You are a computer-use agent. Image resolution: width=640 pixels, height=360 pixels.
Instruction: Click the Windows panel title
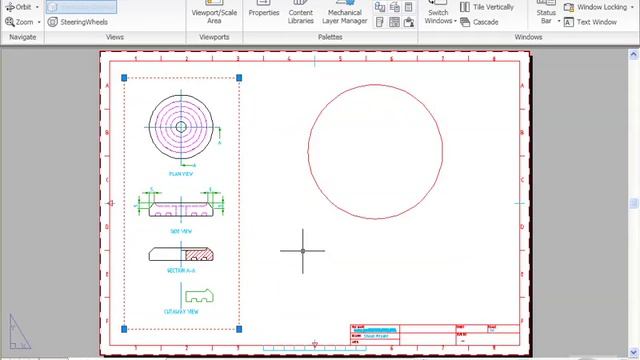(528, 37)
